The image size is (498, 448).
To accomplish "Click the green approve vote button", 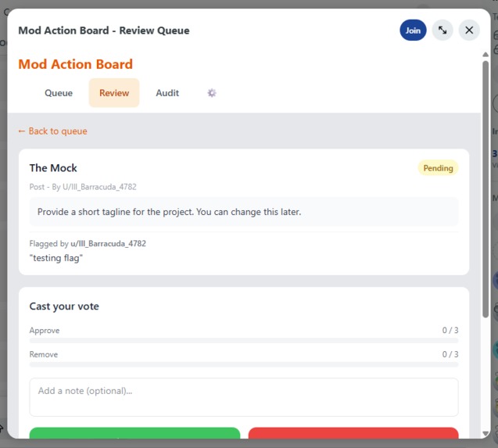I will (x=134, y=433).
